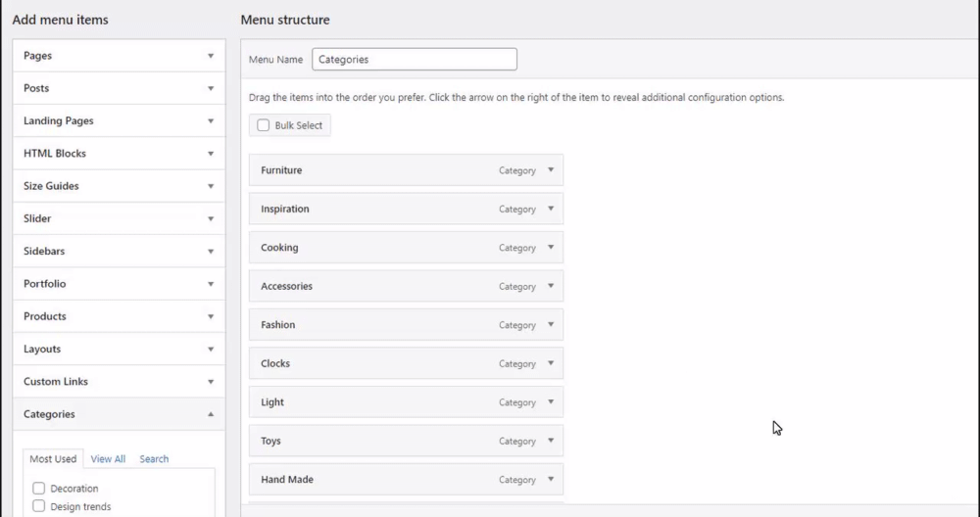
Task: Expand the Furniture menu item arrow
Action: coord(551,169)
